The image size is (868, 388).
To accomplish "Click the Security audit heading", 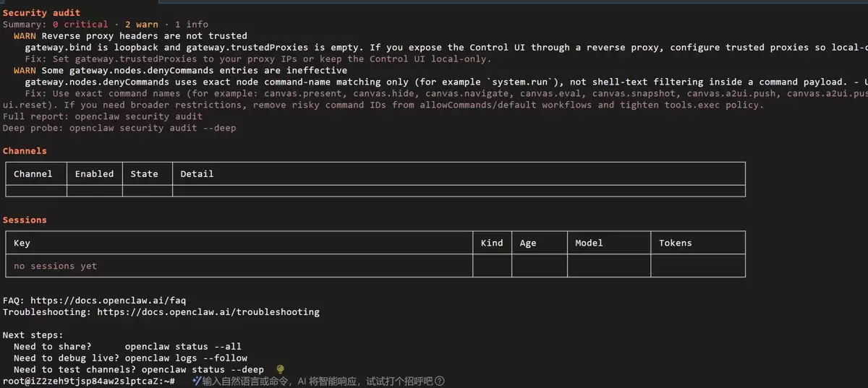I will pos(42,12).
